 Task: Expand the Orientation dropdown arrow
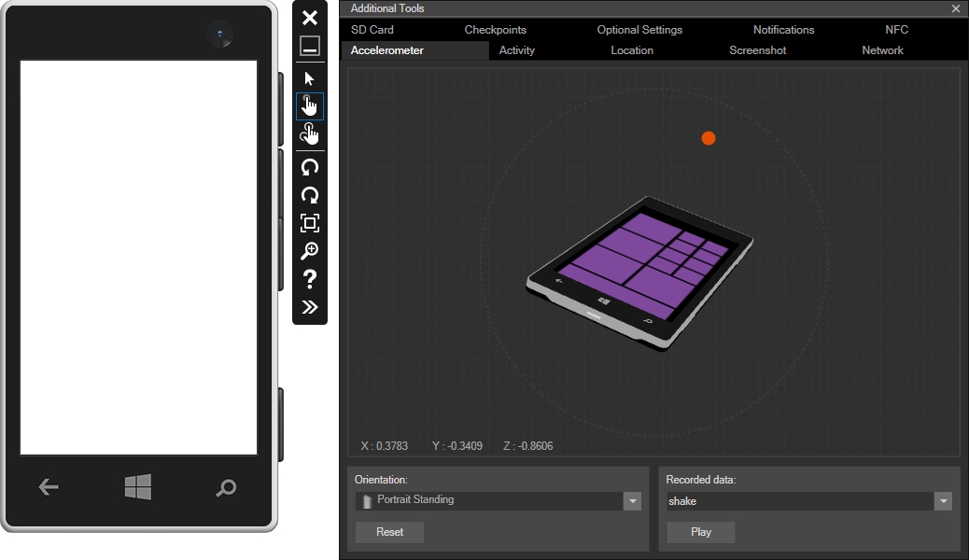click(632, 501)
